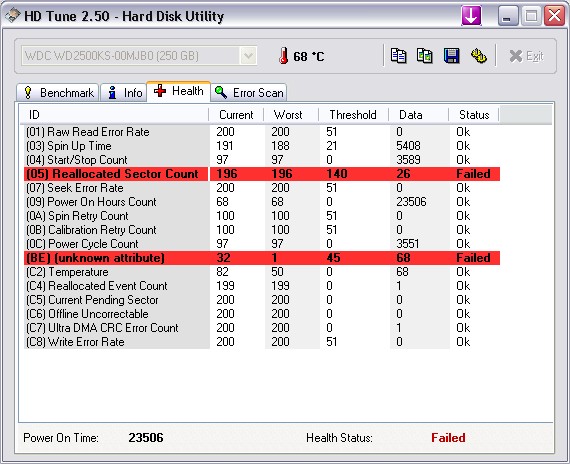Click the red Failed Health Status text

pyautogui.click(x=448, y=437)
